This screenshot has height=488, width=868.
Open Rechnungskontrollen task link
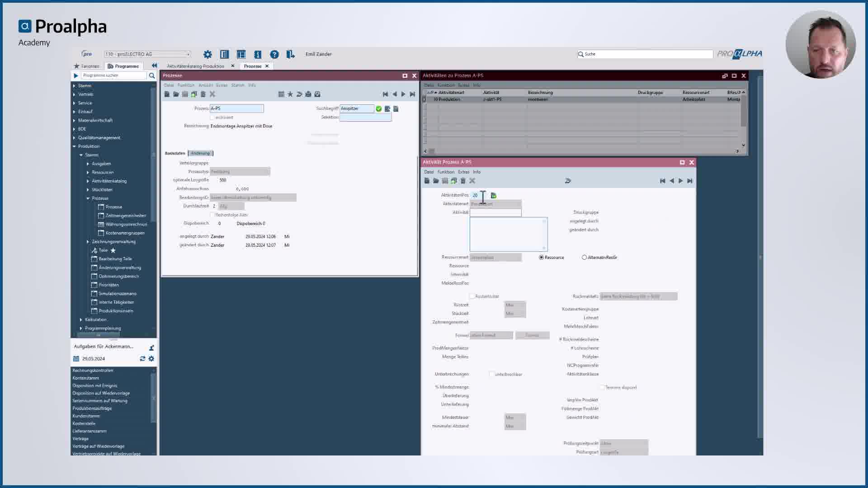coord(93,370)
